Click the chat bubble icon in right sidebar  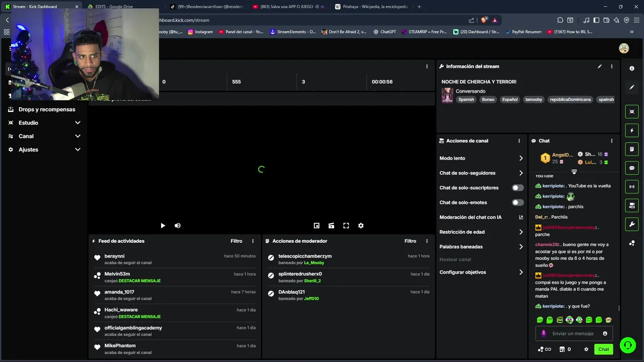[x=632, y=168]
